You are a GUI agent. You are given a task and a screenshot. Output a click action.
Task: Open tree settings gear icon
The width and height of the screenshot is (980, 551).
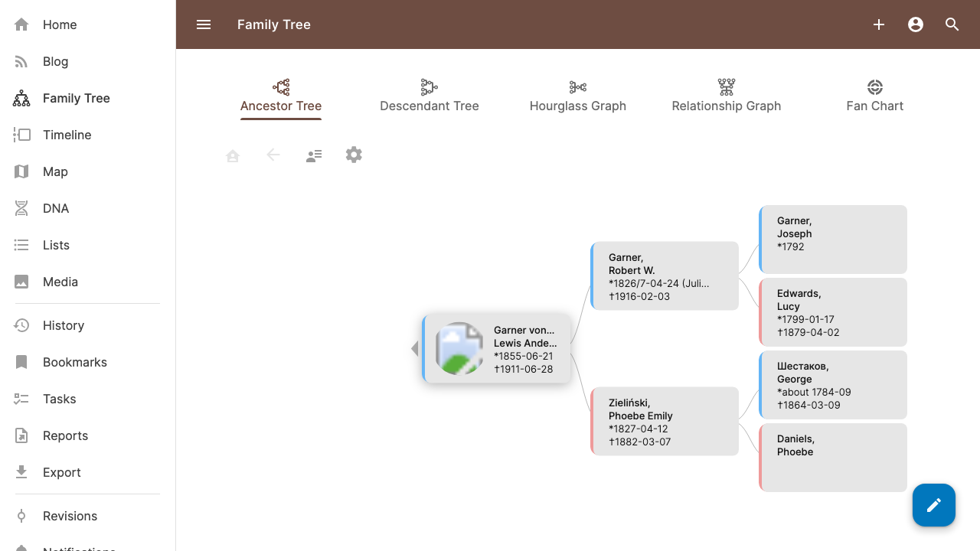[x=354, y=155]
